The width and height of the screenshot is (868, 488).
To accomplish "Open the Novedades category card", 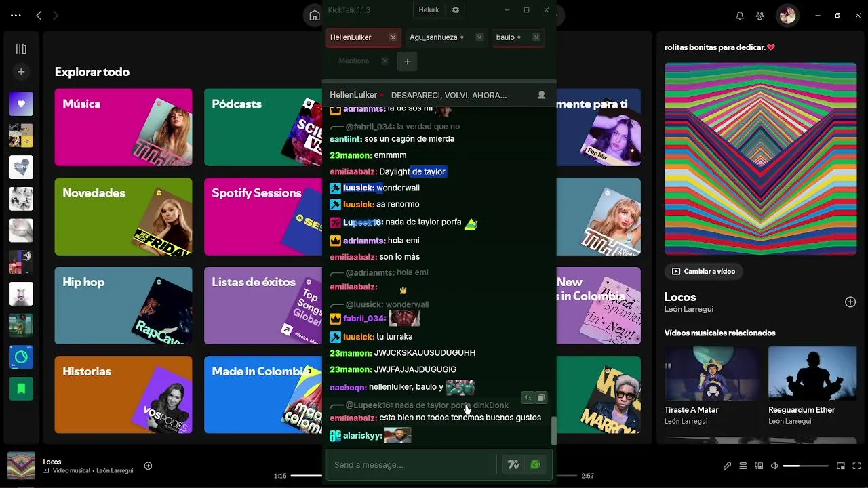I will (x=123, y=217).
